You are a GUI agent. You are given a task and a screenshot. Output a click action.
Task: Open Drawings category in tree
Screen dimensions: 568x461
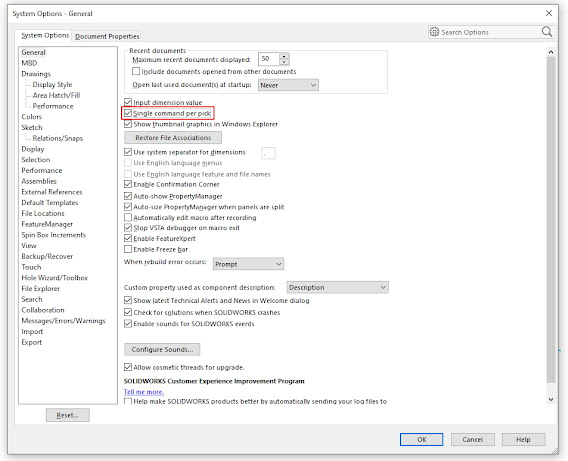pos(36,74)
